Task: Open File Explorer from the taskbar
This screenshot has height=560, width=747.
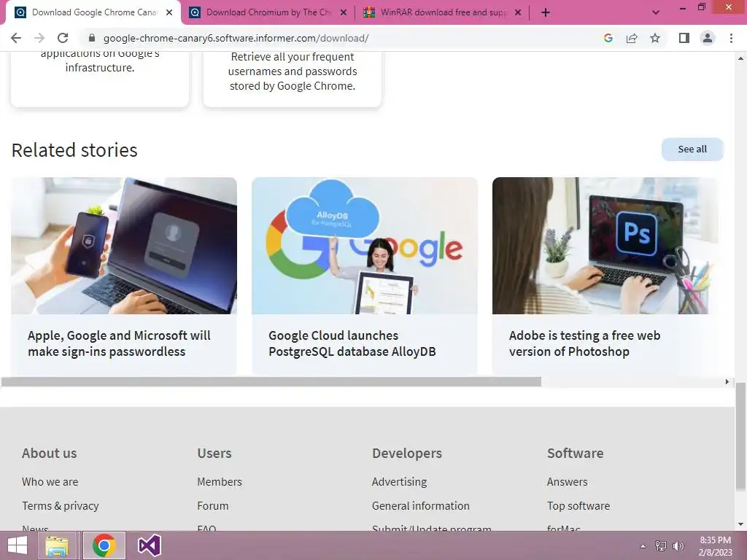Action: pos(57,545)
